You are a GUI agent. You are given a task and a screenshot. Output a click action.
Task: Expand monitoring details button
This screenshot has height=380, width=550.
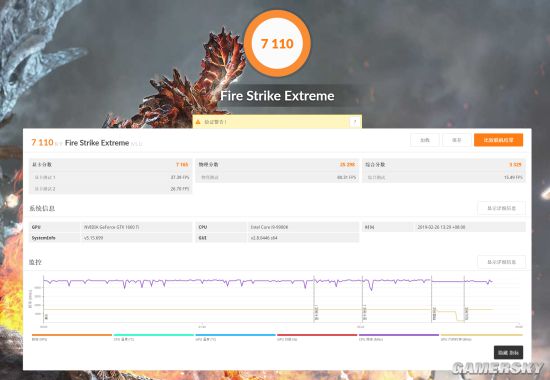click(x=501, y=262)
